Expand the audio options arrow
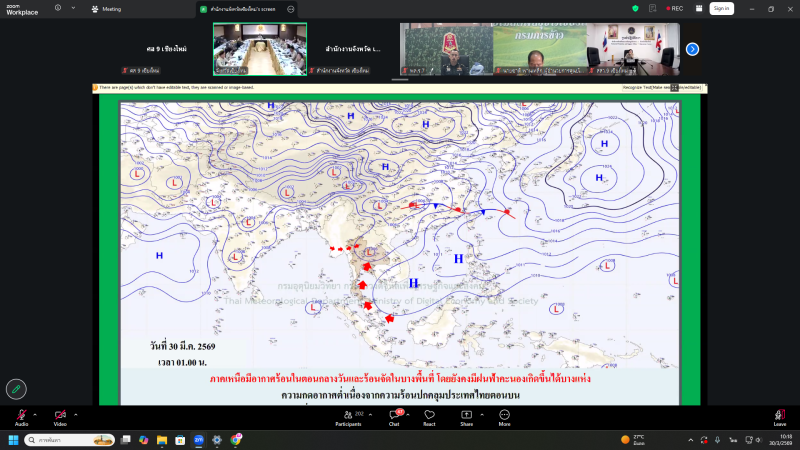Screen dimensions: 800x450 36,413
